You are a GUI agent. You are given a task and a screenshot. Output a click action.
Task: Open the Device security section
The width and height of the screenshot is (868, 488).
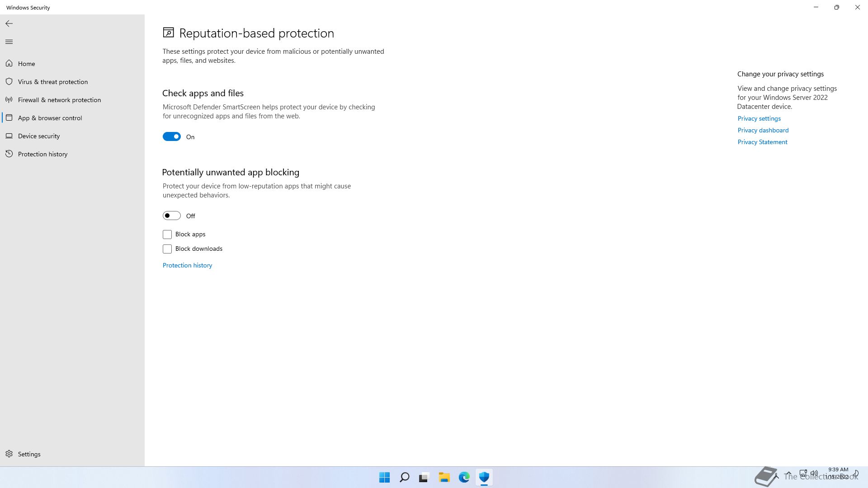pyautogui.click(x=39, y=136)
